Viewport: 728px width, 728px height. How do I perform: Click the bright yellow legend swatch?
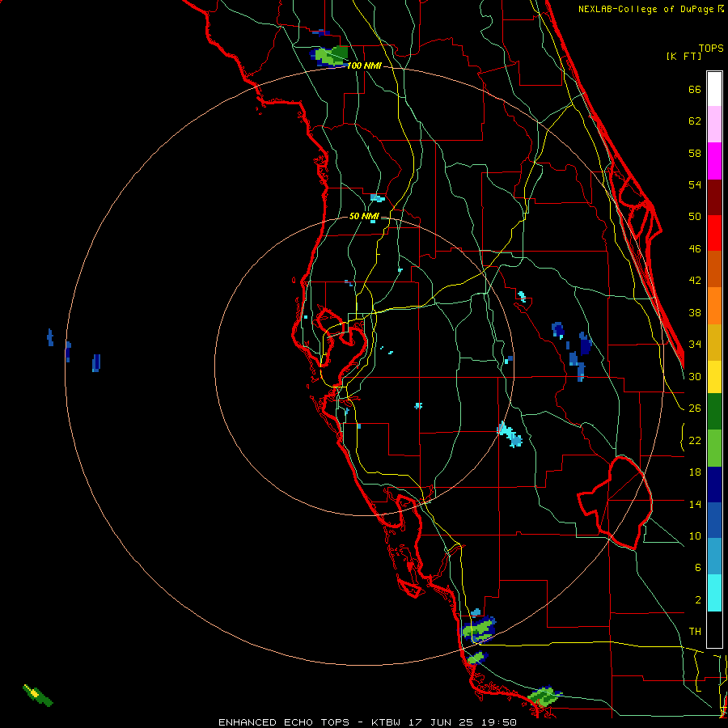tap(714, 377)
